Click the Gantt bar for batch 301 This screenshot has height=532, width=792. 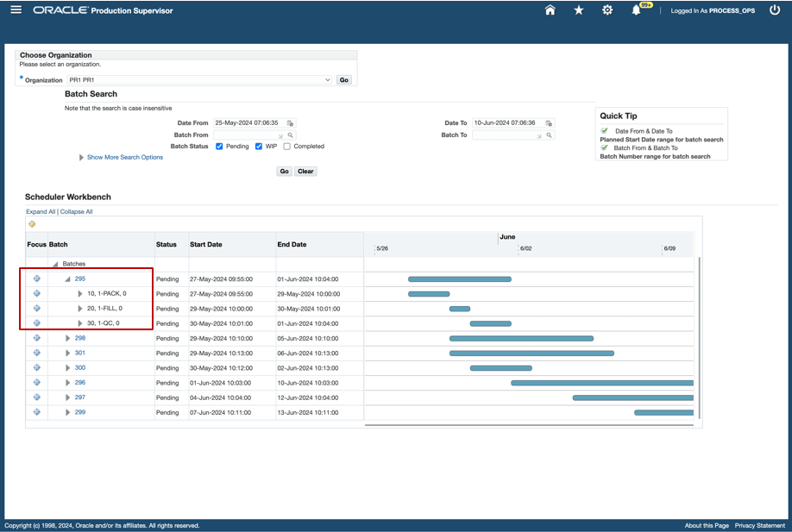point(531,354)
